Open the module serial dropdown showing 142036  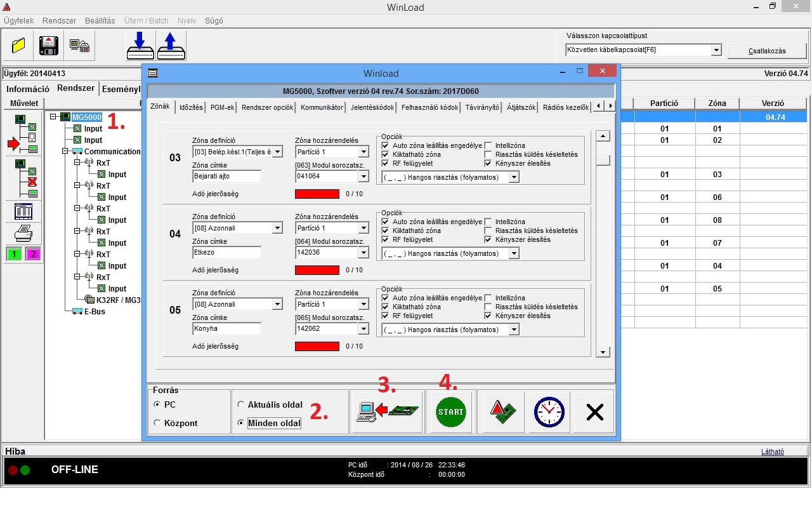pyautogui.click(x=363, y=253)
